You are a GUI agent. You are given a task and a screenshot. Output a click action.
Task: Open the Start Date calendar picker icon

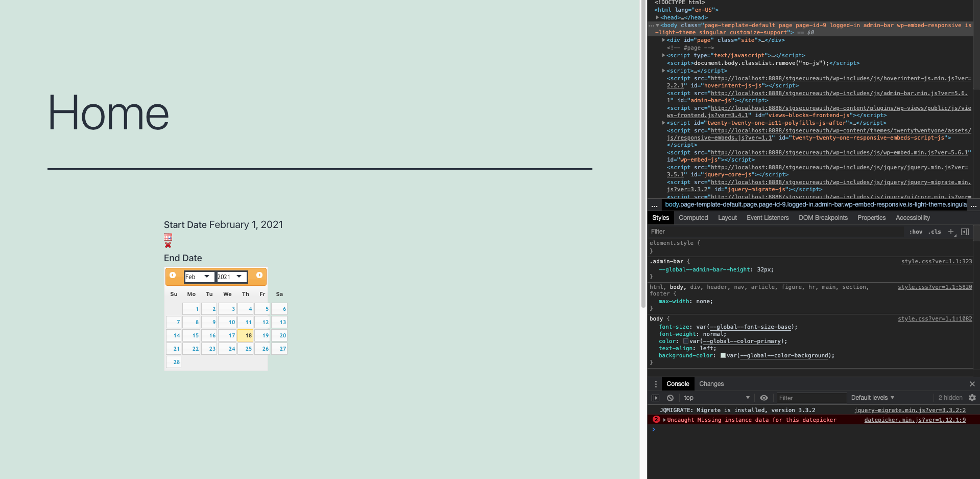(x=168, y=237)
